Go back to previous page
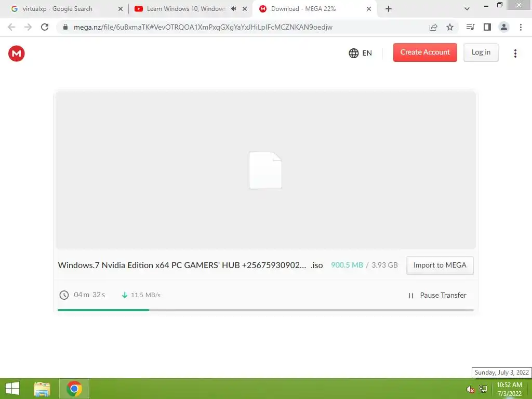 click(x=11, y=27)
